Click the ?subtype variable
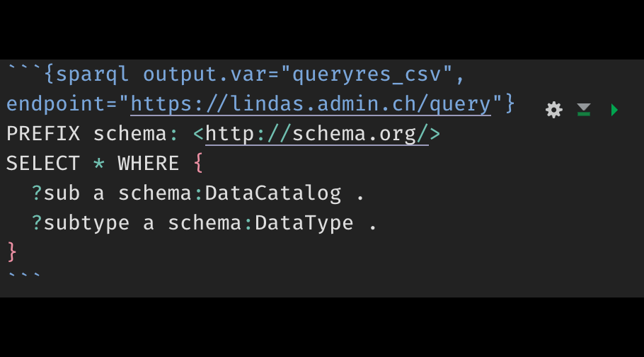Viewport: 644px width, 357px height. [x=81, y=223]
